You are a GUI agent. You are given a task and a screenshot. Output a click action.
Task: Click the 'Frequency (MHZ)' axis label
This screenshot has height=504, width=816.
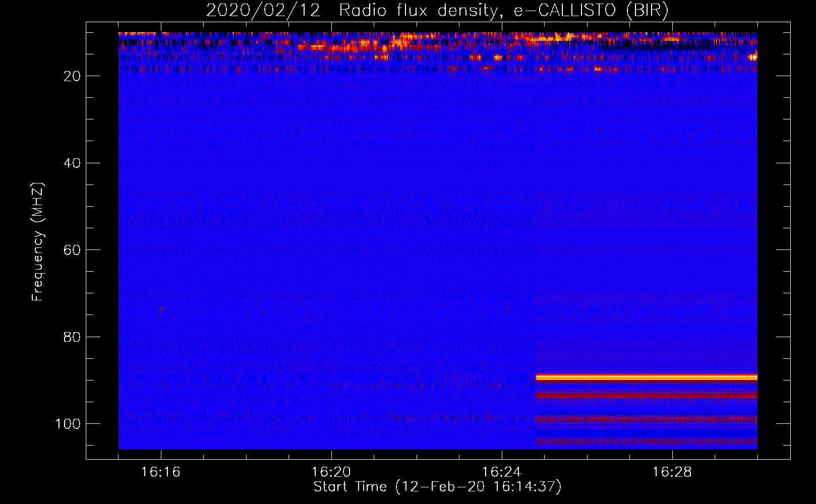(x=38, y=242)
